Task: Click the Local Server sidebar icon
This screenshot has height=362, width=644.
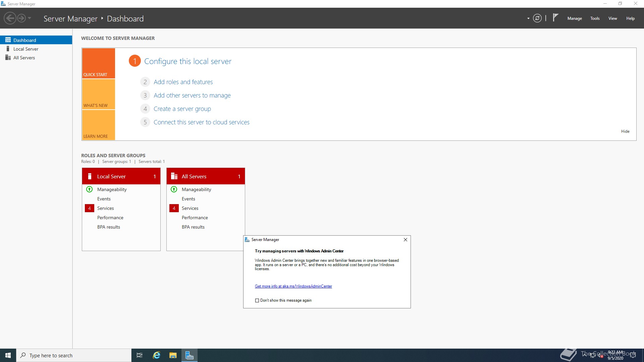Action: (8, 49)
